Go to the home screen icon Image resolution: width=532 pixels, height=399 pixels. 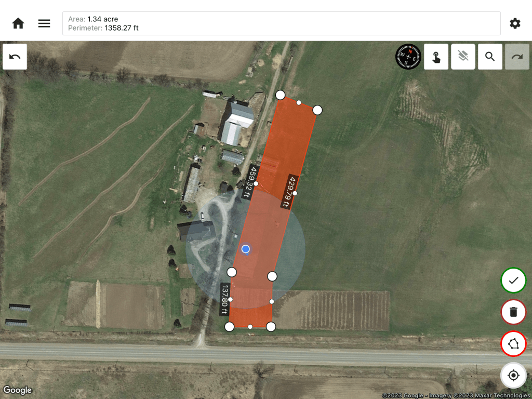coord(18,23)
